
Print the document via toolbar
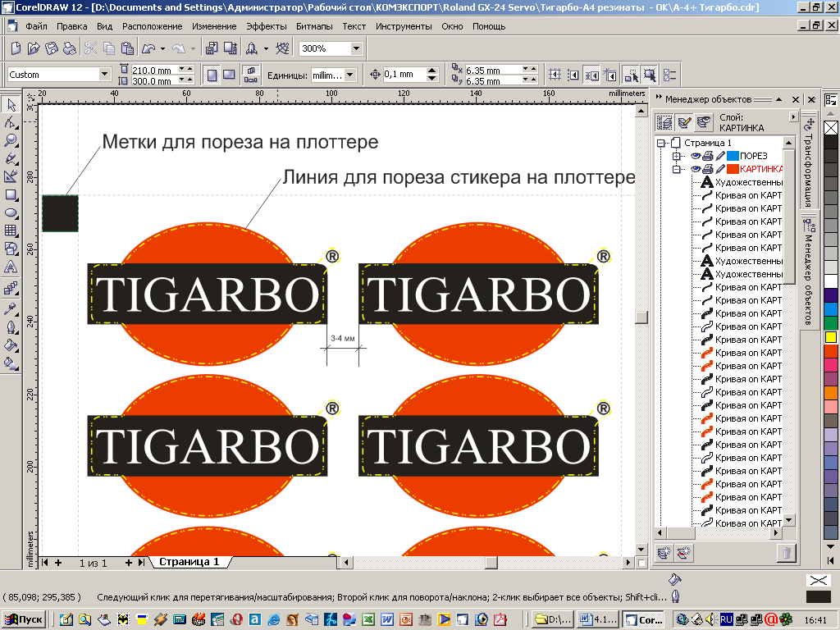[x=70, y=48]
